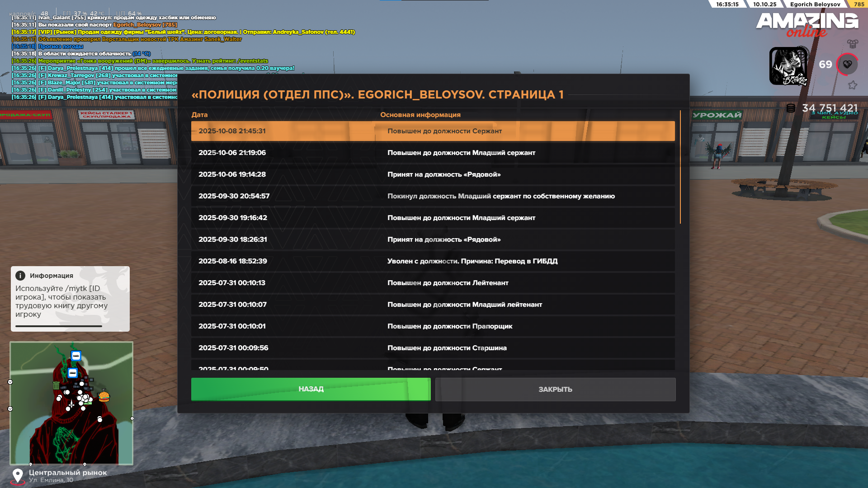Click the coin stack money icon

791,108
